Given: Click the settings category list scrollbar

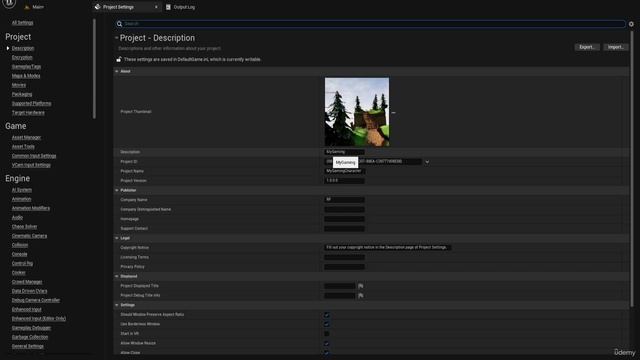Looking at the screenshot, I should click(x=94, y=69).
